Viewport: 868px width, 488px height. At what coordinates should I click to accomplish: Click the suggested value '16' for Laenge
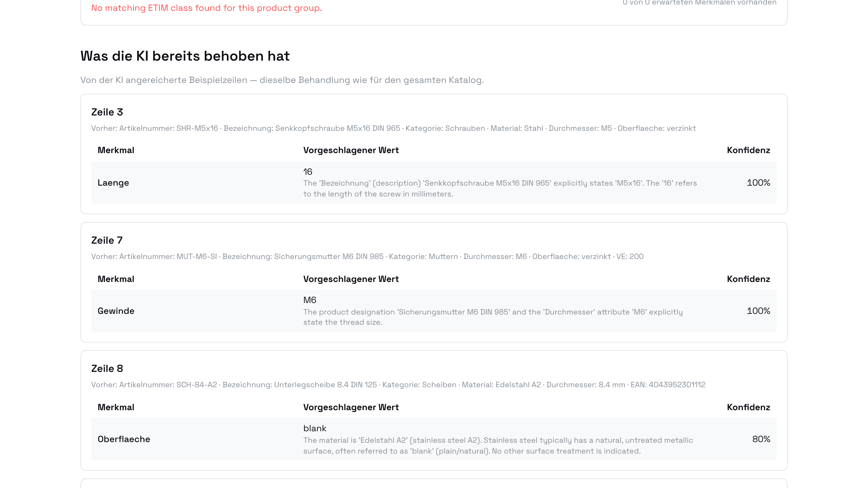[308, 172]
